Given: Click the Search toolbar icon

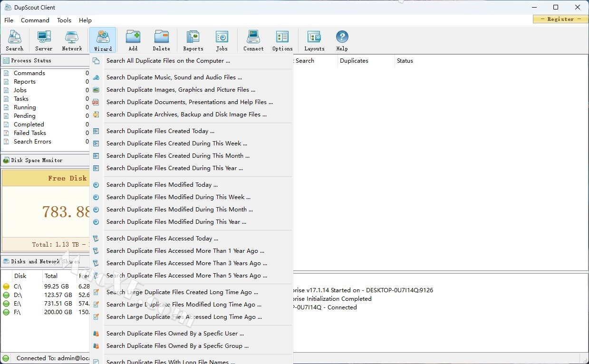Looking at the screenshot, I should tap(15, 40).
